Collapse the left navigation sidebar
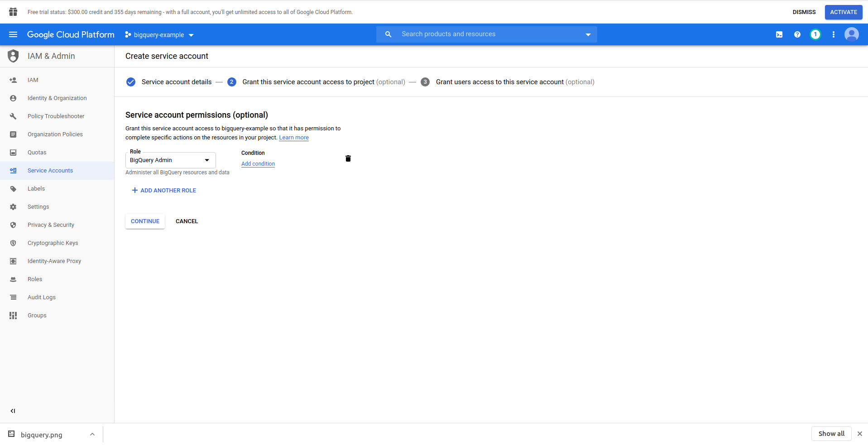The width and height of the screenshot is (868, 445). click(13, 411)
